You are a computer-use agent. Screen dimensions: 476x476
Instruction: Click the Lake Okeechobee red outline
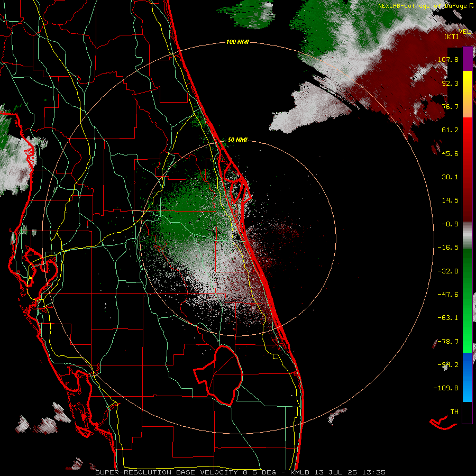point(219,375)
